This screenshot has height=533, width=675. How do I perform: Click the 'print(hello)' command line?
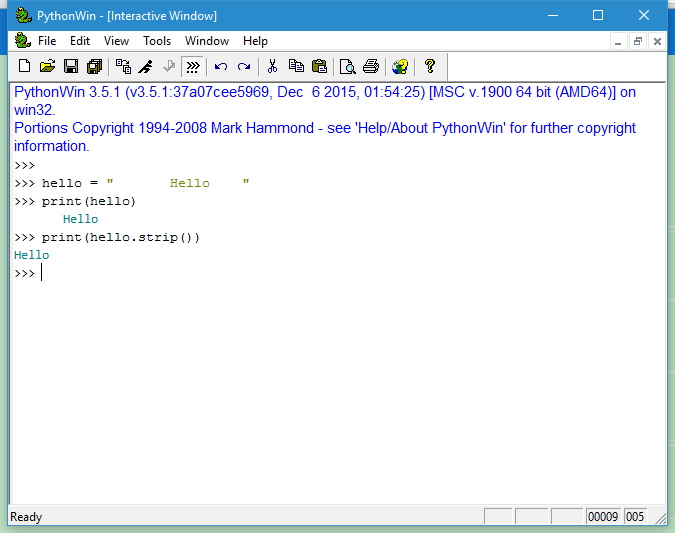pos(75,201)
